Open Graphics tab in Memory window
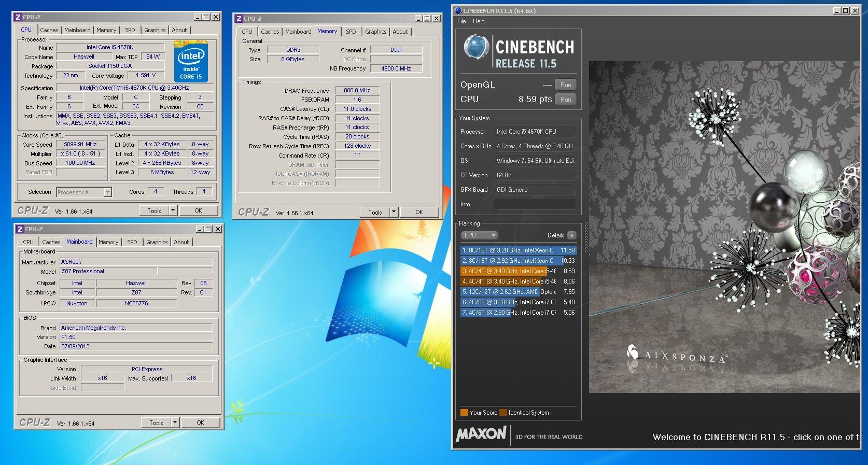The width and height of the screenshot is (868, 465). tap(376, 32)
